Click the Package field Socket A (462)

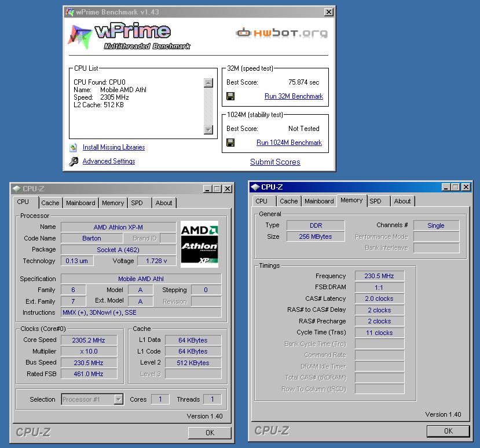(x=118, y=250)
